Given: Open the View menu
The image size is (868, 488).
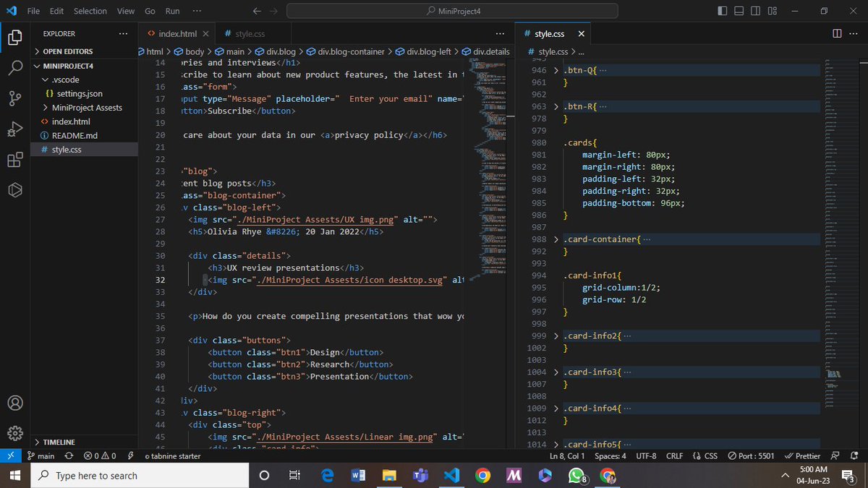Looking at the screenshot, I should point(126,11).
